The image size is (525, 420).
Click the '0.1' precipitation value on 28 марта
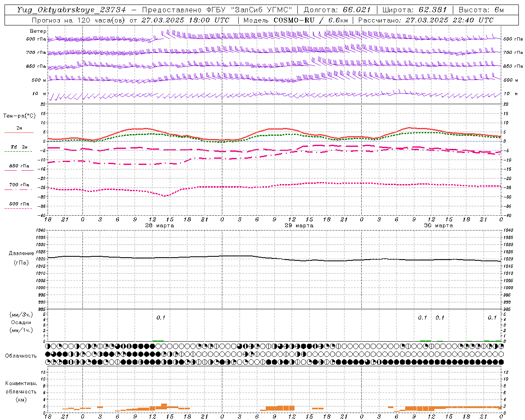(161, 317)
